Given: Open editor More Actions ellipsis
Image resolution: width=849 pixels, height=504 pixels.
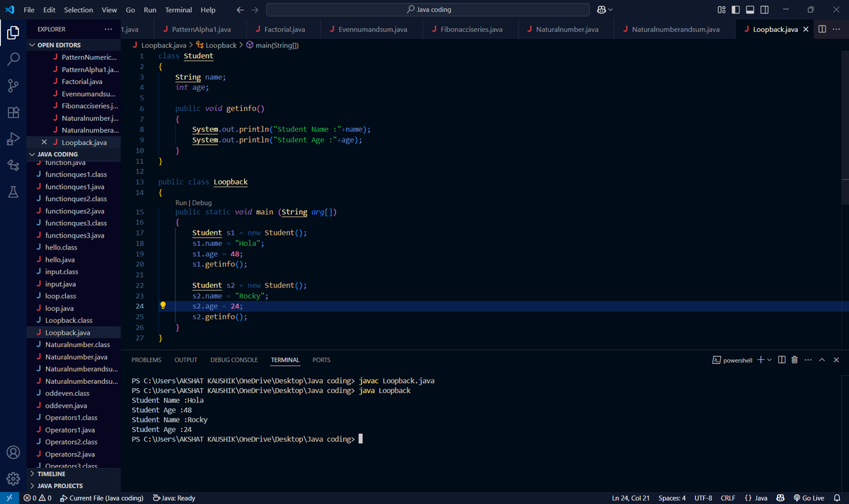Looking at the screenshot, I should pos(836,29).
